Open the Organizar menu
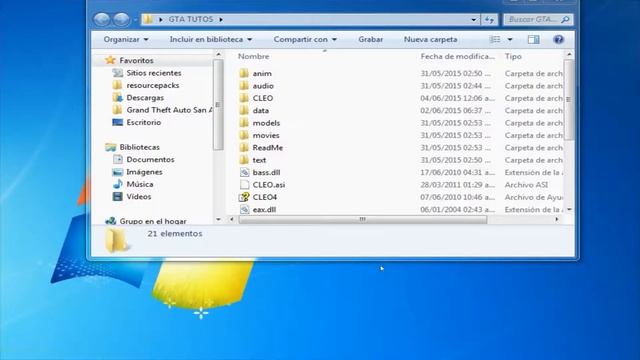The height and width of the screenshot is (360, 640). coord(126,40)
